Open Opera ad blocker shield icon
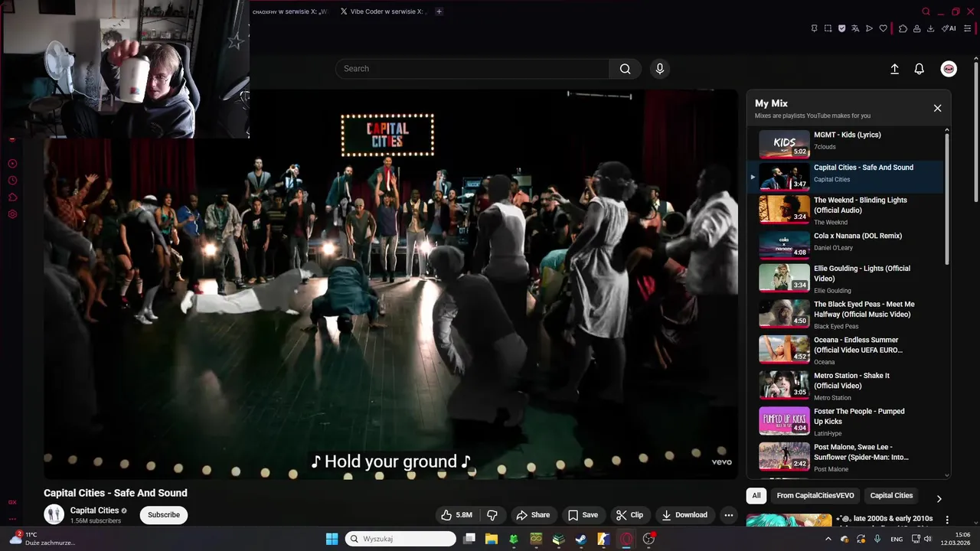Viewport: 980px width, 551px height. [x=841, y=28]
